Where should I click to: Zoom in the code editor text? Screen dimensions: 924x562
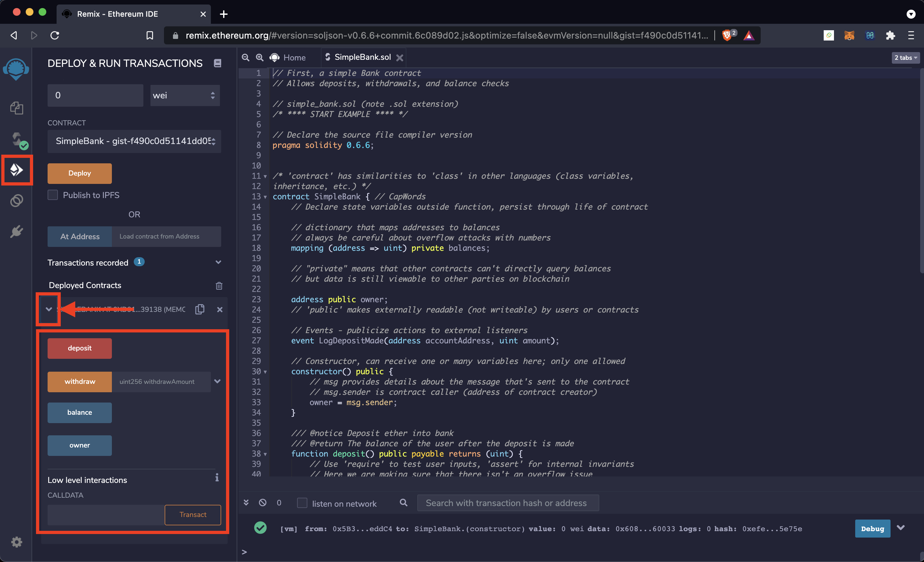259,57
